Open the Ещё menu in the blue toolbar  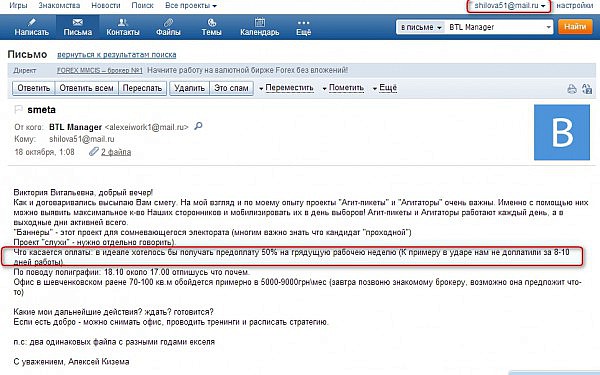click(x=303, y=27)
